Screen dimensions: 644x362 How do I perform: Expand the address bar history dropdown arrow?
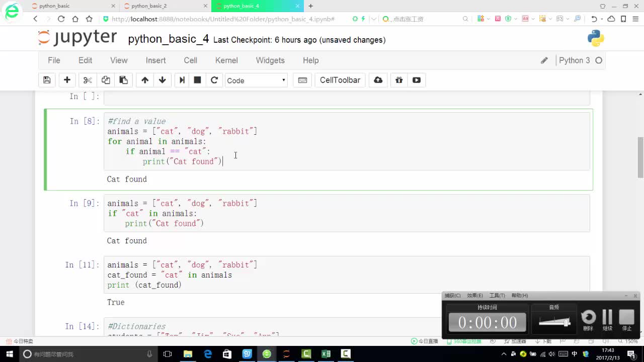[x=373, y=19]
